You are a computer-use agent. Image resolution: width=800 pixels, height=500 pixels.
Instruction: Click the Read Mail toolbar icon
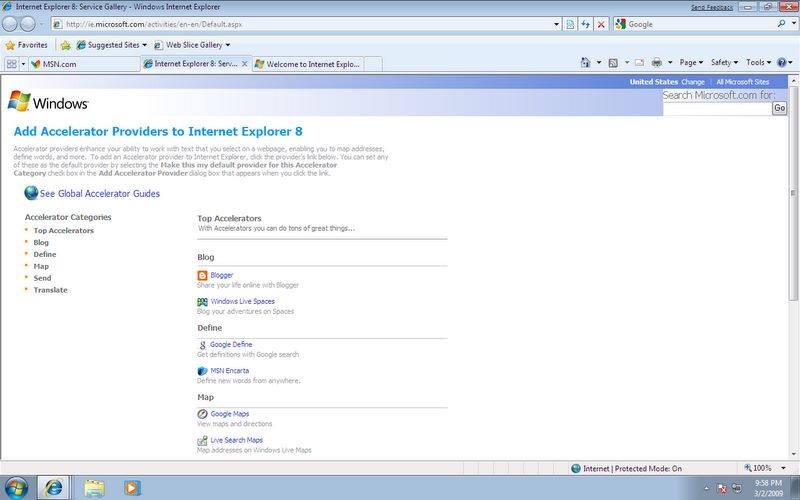click(x=639, y=62)
